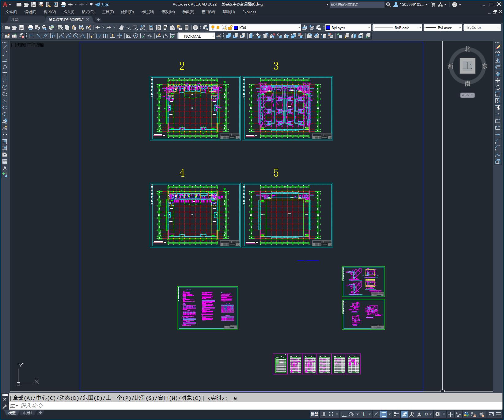Click the keyword search box in title bar
This screenshot has width=504, height=420.
[357, 5]
